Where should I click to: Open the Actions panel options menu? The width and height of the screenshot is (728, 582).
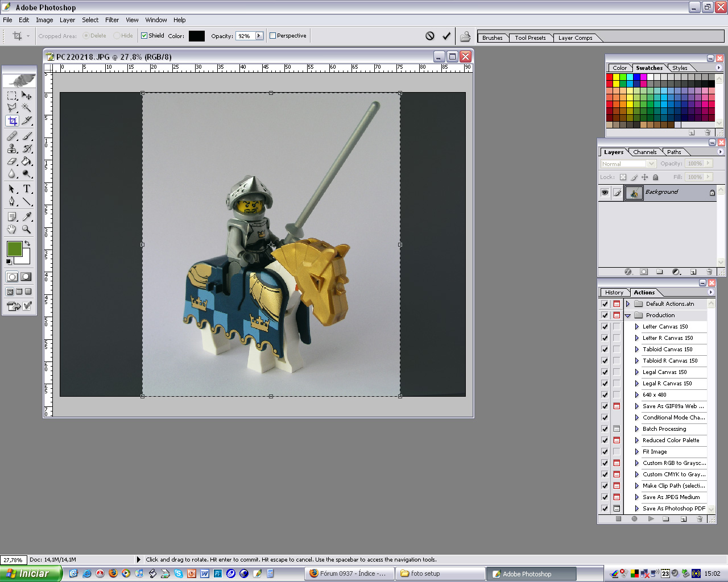[710, 292]
